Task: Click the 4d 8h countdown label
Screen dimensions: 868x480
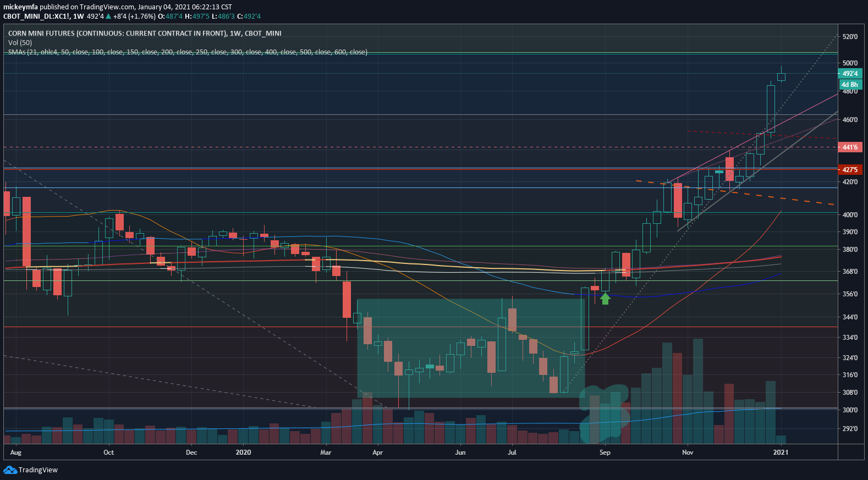Action: pos(850,85)
